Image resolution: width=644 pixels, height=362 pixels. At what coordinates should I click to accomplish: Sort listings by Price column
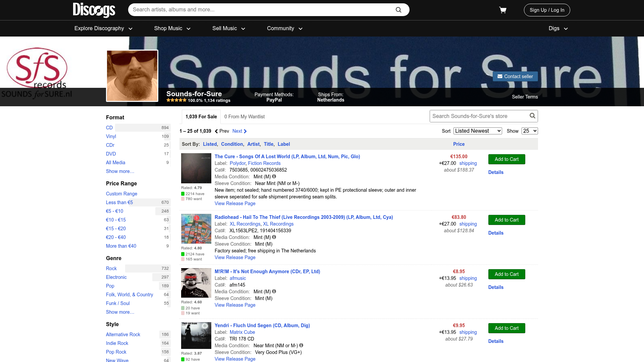[x=459, y=144]
